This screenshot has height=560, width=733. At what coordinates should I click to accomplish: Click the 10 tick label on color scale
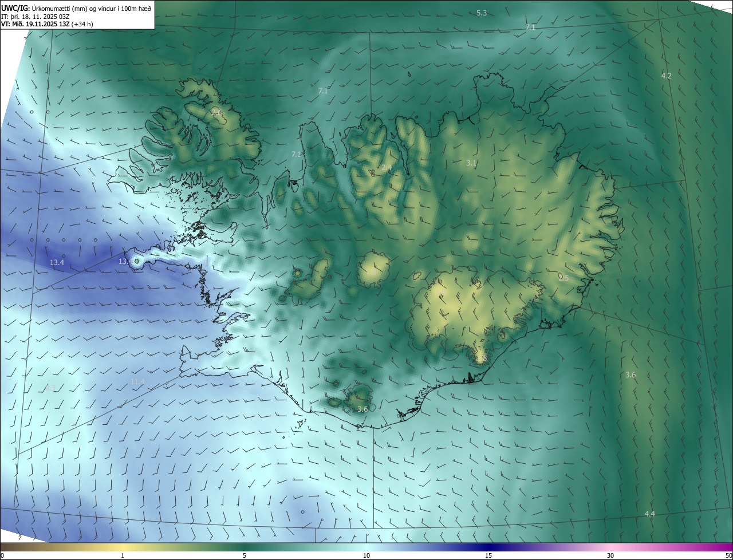tap(366, 555)
